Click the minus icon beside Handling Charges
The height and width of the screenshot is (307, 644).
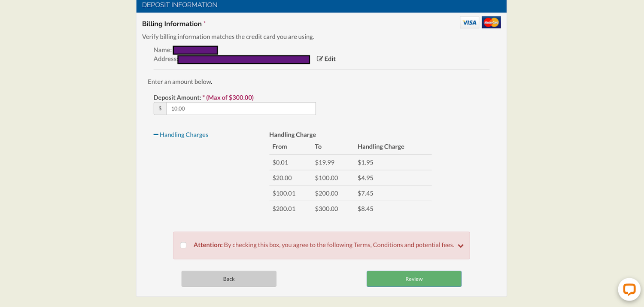click(x=155, y=134)
